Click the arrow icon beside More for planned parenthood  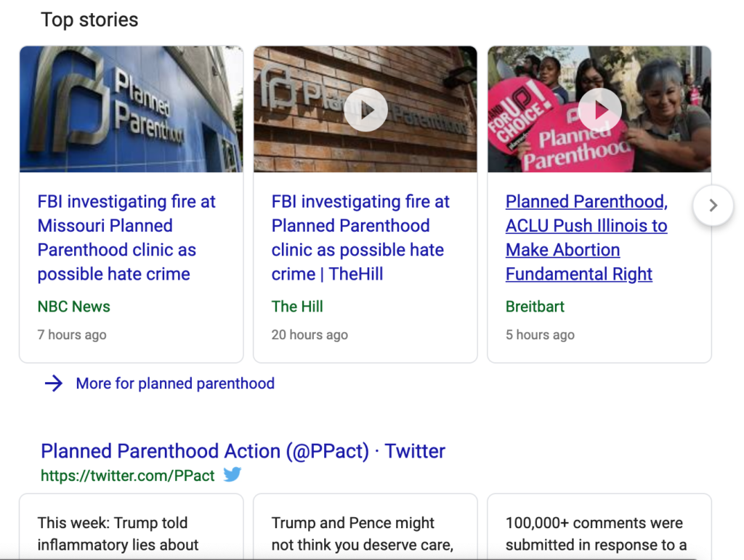(54, 383)
